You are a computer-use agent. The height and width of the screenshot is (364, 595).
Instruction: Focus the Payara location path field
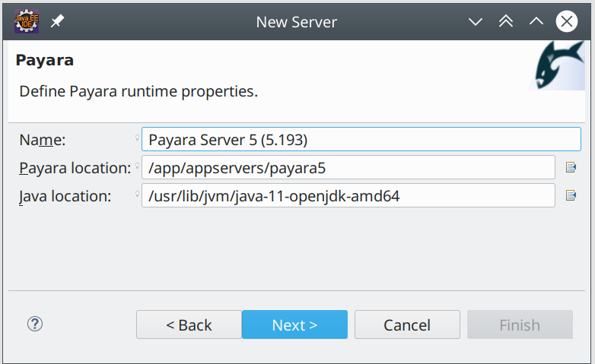(348, 167)
